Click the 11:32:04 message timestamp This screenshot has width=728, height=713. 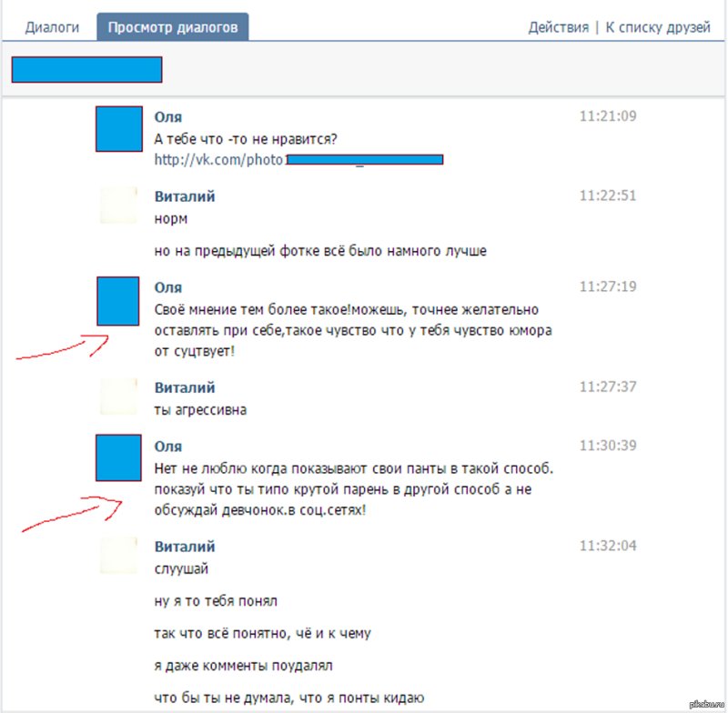point(607,547)
